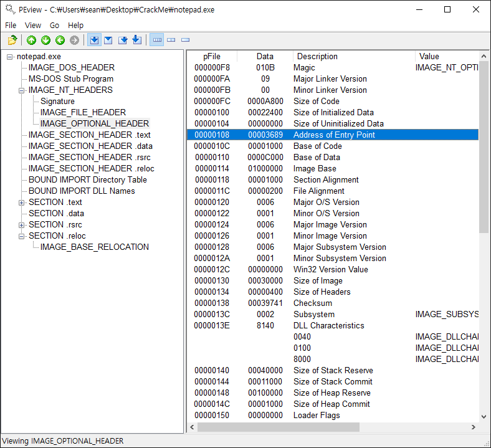Click the Description column header

pos(354,56)
